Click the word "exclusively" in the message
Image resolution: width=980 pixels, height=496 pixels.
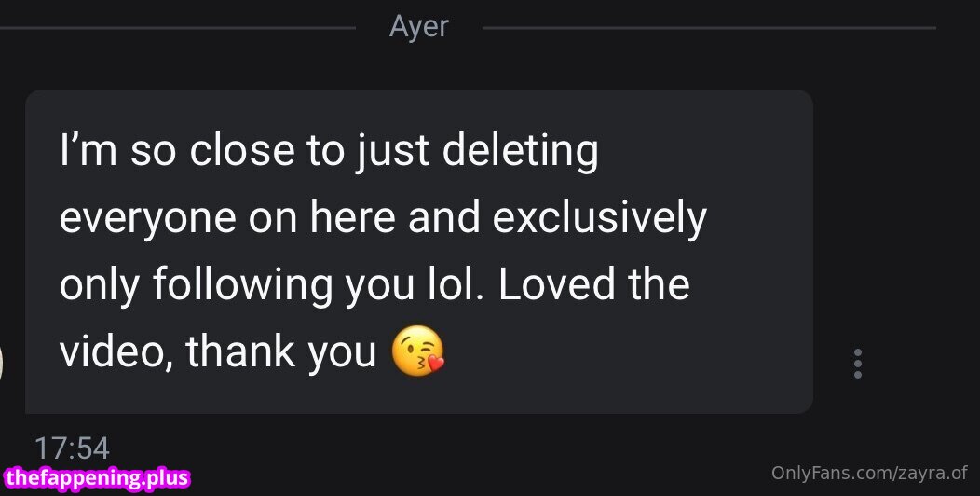tap(599, 219)
